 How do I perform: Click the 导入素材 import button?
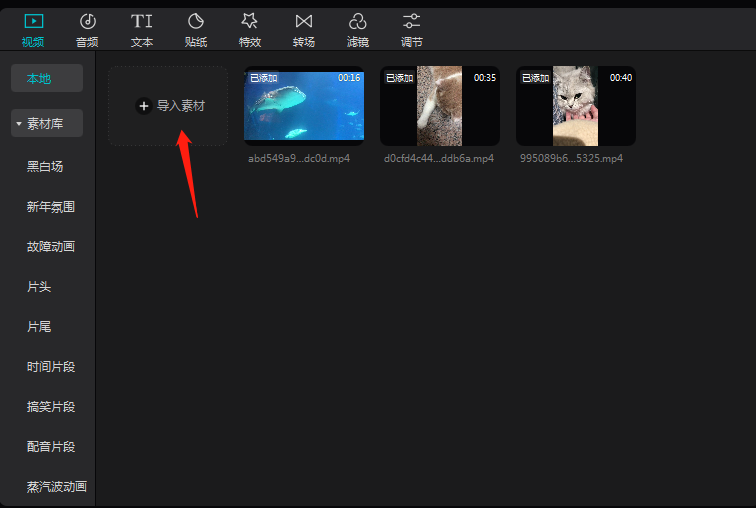point(169,106)
